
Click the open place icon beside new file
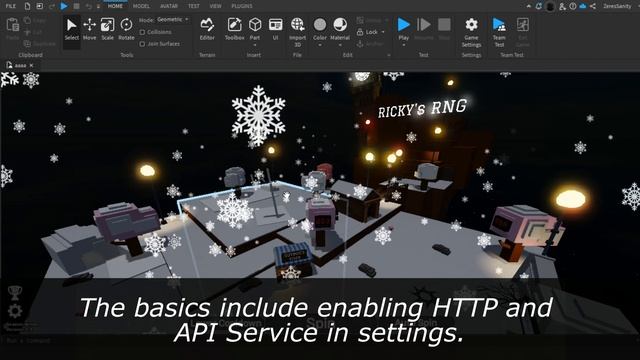40,6
